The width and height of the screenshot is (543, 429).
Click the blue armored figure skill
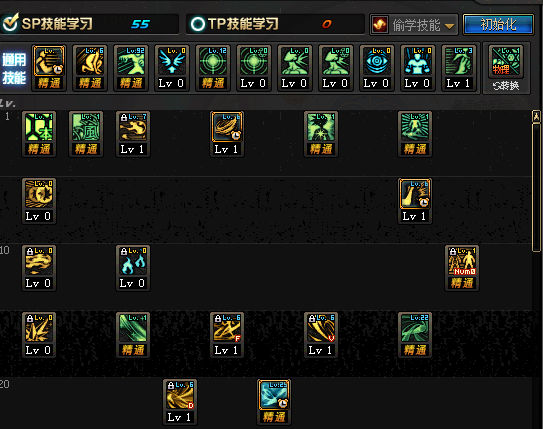[417, 61]
